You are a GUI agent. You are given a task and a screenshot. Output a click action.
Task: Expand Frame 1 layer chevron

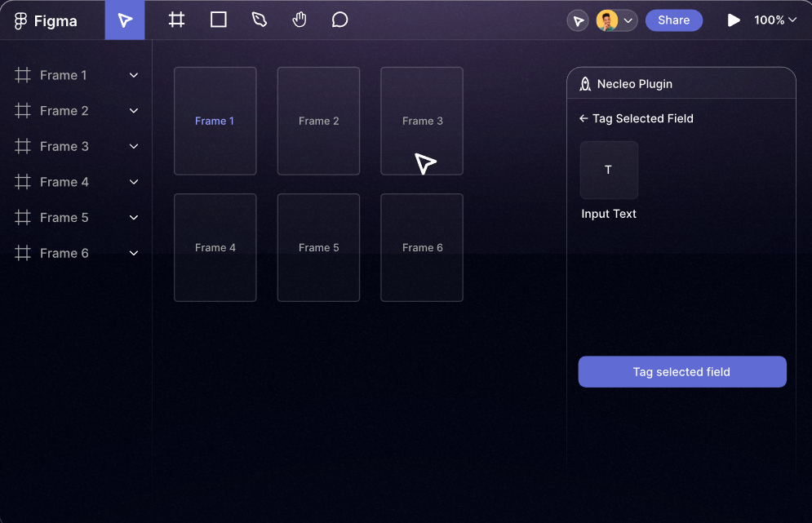pyautogui.click(x=134, y=75)
